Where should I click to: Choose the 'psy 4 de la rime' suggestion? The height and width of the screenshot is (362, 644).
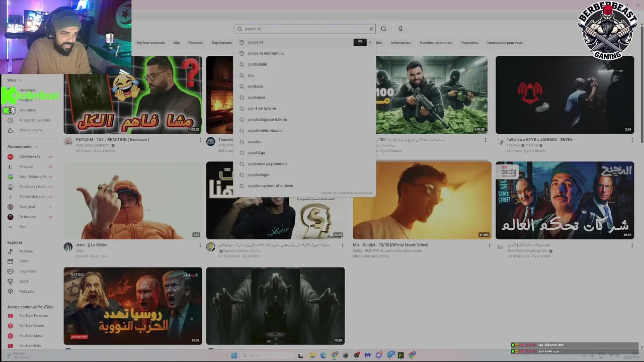click(x=305, y=109)
